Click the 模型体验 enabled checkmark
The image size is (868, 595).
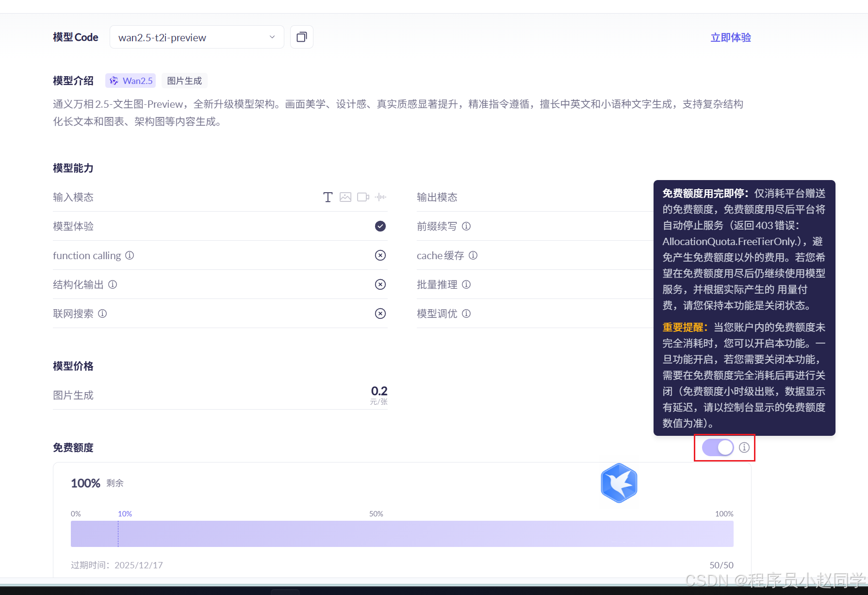[380, 226]
